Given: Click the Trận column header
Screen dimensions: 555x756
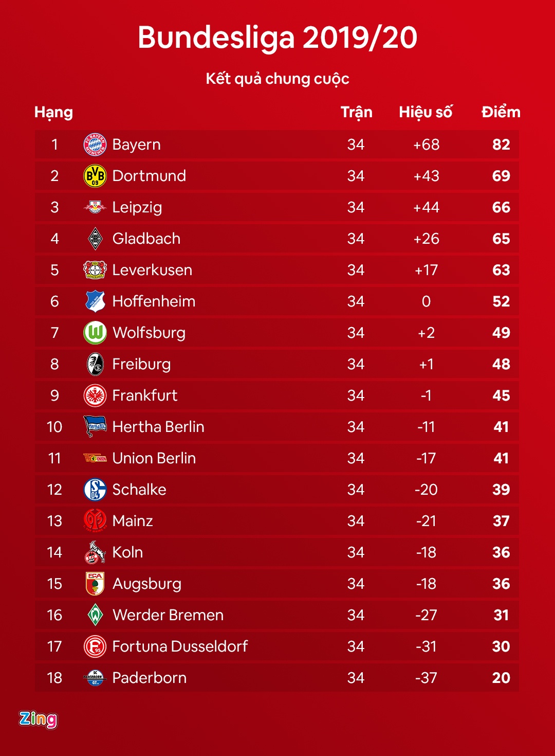Looking at the screenshot, I should pos(356,112).
